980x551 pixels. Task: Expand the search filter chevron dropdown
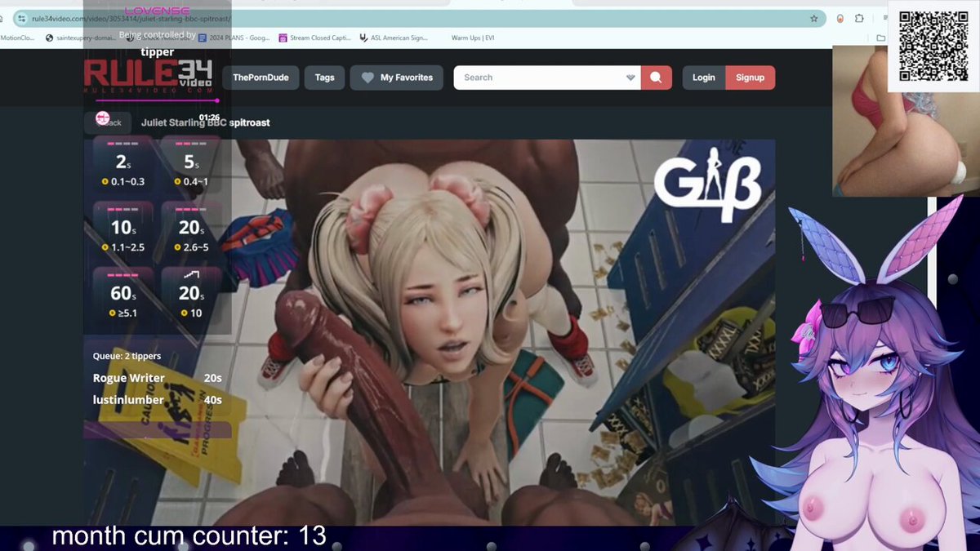click(x=629, y=77)
